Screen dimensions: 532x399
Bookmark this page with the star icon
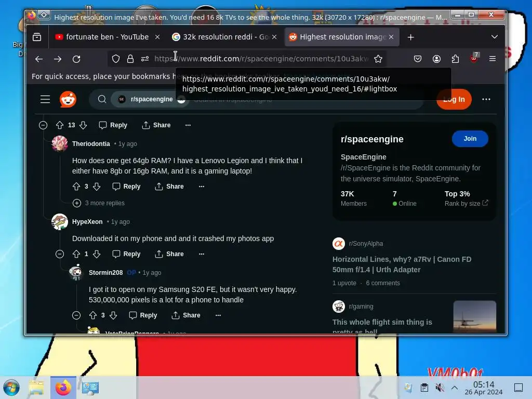tap(378, 59)
